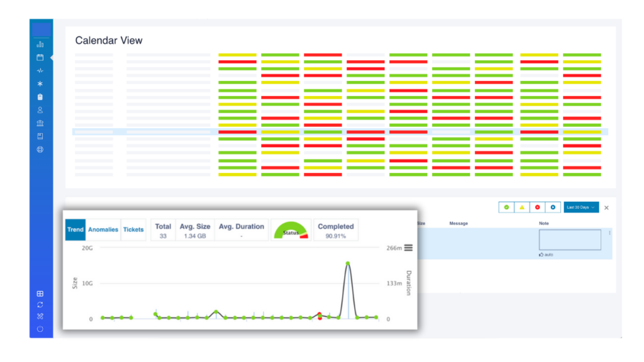Click the refresh sync icon in sidebar
Viewport: 644px width, 362px height.
coord(40,305)
